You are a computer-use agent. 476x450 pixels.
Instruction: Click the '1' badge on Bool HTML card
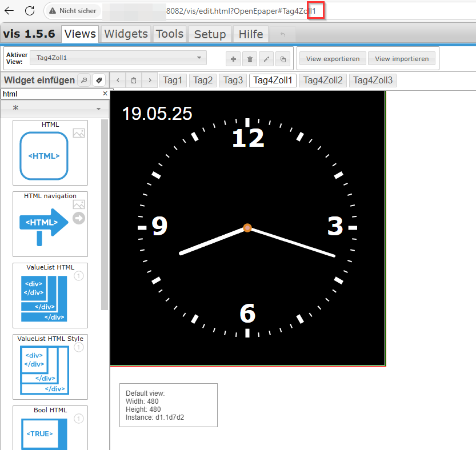pos(79,419)
